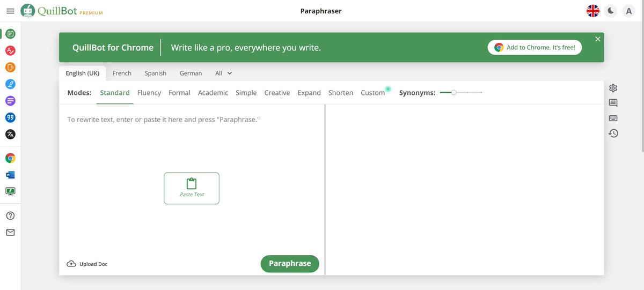
Task: Select the French language tab
Action: point(122,73)
